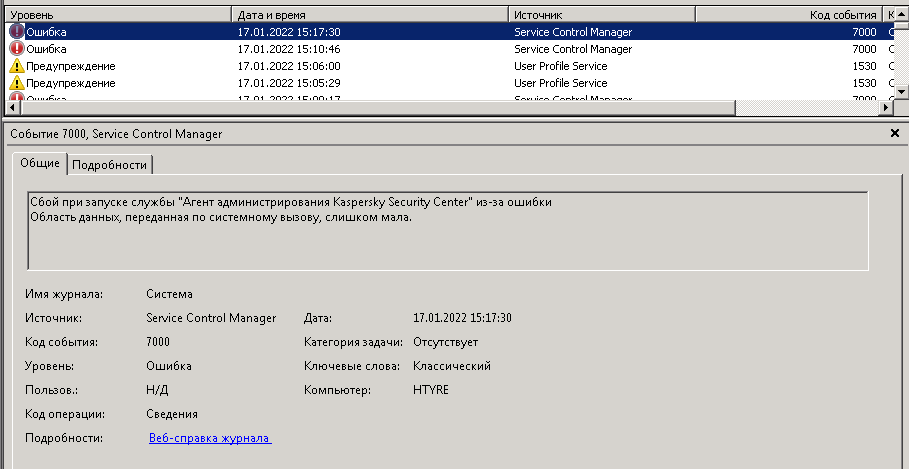Click the Источник column header
Viewport: 909px width, 469px height.
coord(601,15)
